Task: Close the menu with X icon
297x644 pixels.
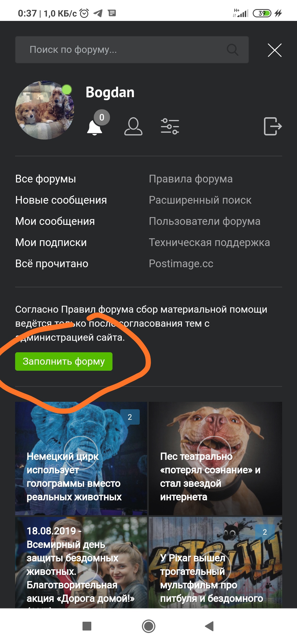Action: pyautogui.click(x=275, y=50)
